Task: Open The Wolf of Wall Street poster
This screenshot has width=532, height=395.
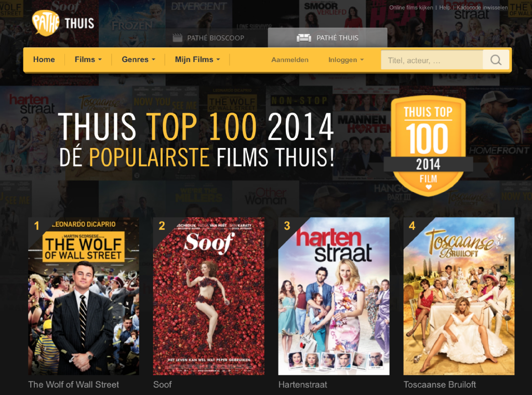Action: [84, 296]
